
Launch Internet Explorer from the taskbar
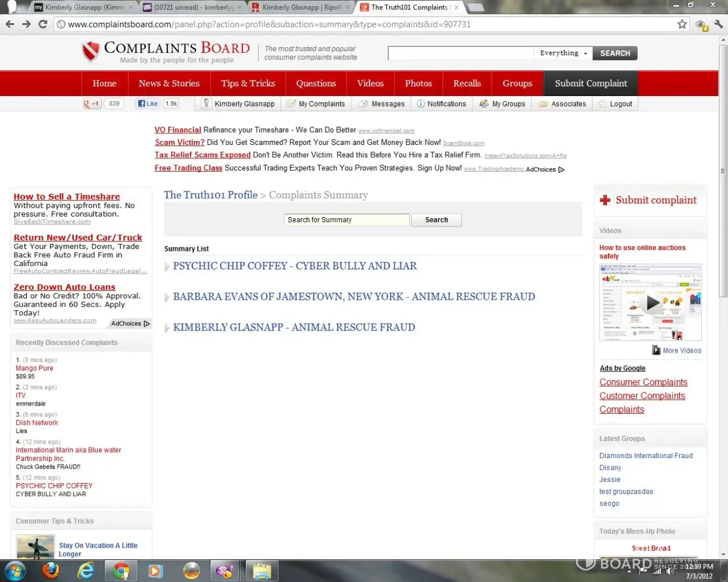(x=86, y=570)
